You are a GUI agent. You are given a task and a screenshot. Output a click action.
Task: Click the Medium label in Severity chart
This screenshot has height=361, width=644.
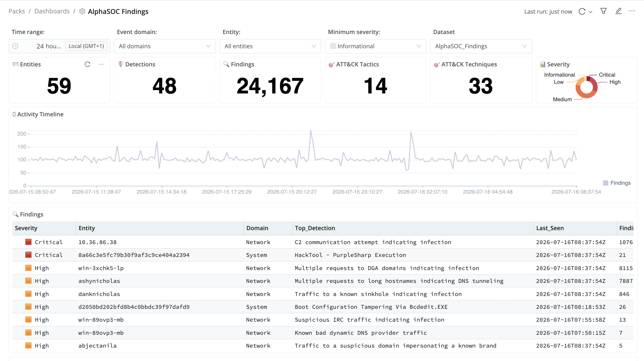tap(562, 99)
